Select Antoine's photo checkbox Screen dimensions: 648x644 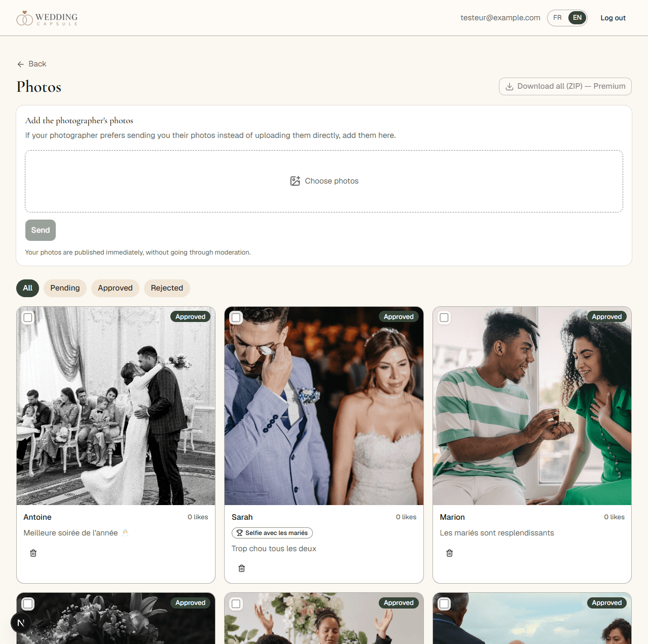tap(28, 318)
